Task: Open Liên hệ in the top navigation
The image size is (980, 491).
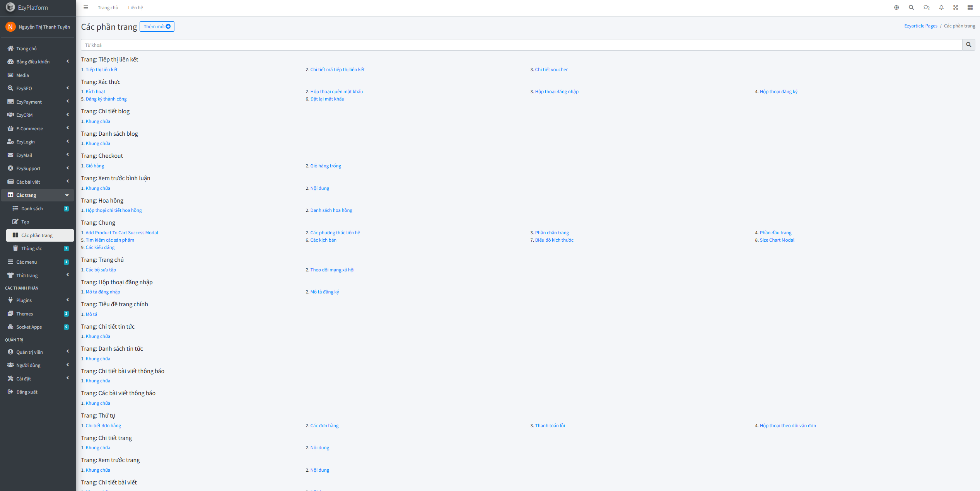Action: (135, 8)
